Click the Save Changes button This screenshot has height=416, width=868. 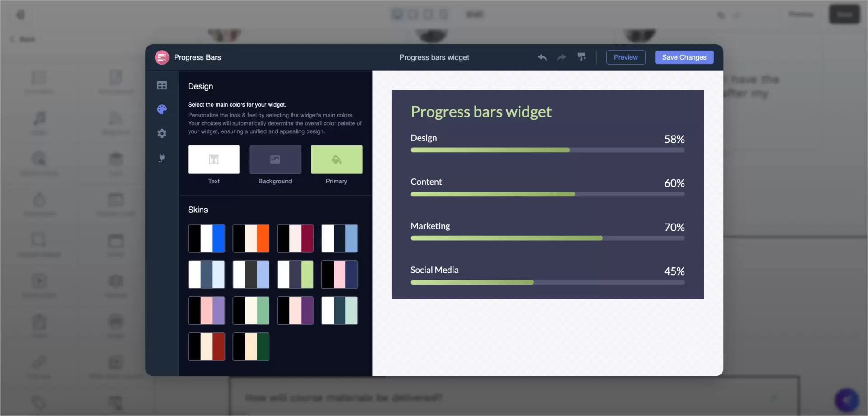point(684,57)
